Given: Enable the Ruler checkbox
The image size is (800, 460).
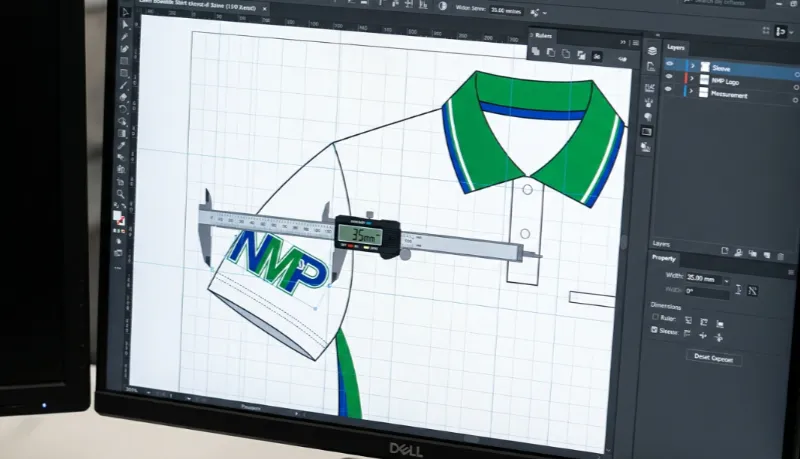Looking at the screenshot, I should pos(655,317).
